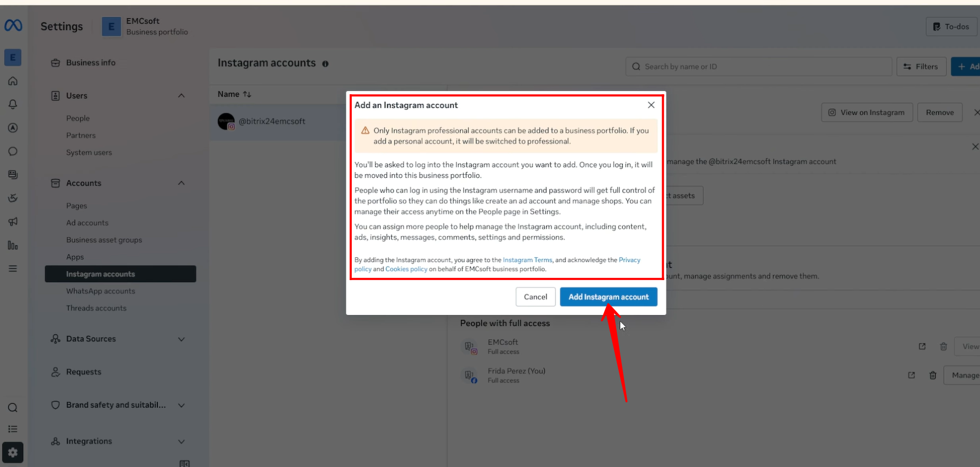Open notifications bell icon
980x467 pixels.
(x=13, y=104)
